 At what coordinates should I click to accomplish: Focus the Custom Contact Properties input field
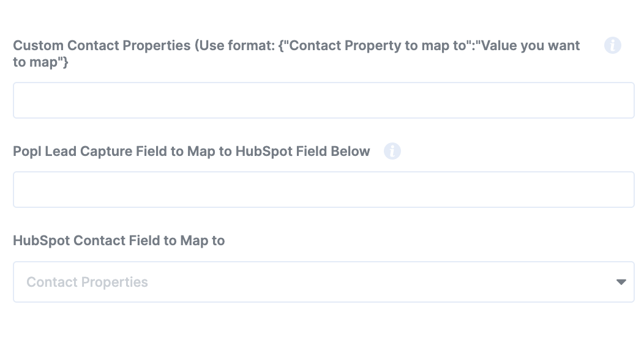(x=323, y=100)
